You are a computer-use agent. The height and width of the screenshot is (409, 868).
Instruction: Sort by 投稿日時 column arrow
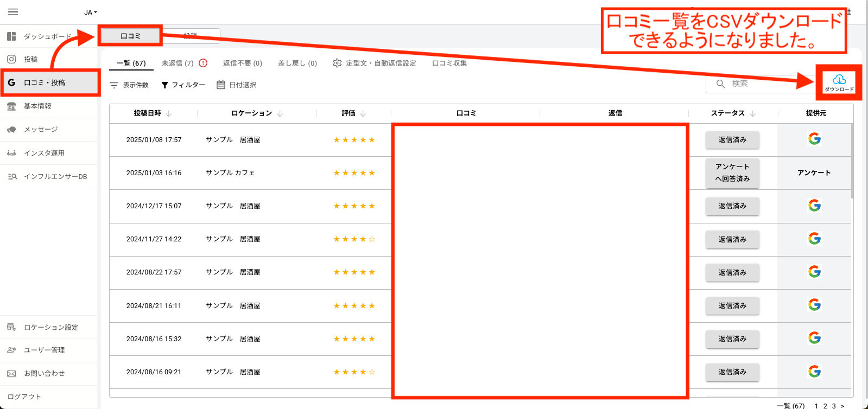(x=169, y=113)
